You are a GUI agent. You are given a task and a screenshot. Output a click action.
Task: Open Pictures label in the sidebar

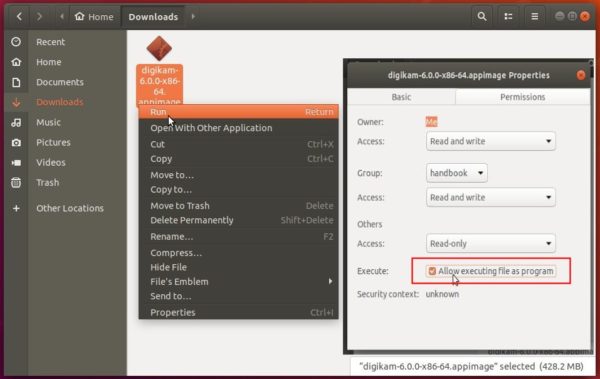point(53,142)
